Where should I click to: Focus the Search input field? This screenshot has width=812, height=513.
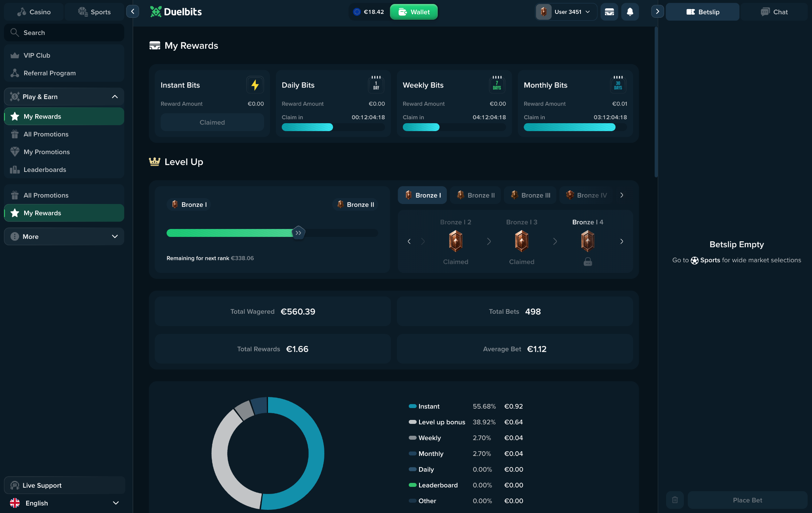64,32
